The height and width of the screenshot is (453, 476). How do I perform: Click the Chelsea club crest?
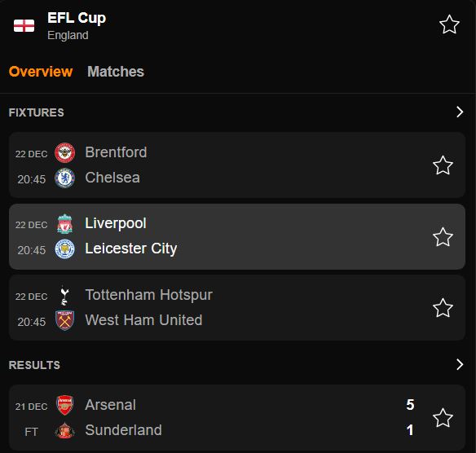(x=64, y=178)
